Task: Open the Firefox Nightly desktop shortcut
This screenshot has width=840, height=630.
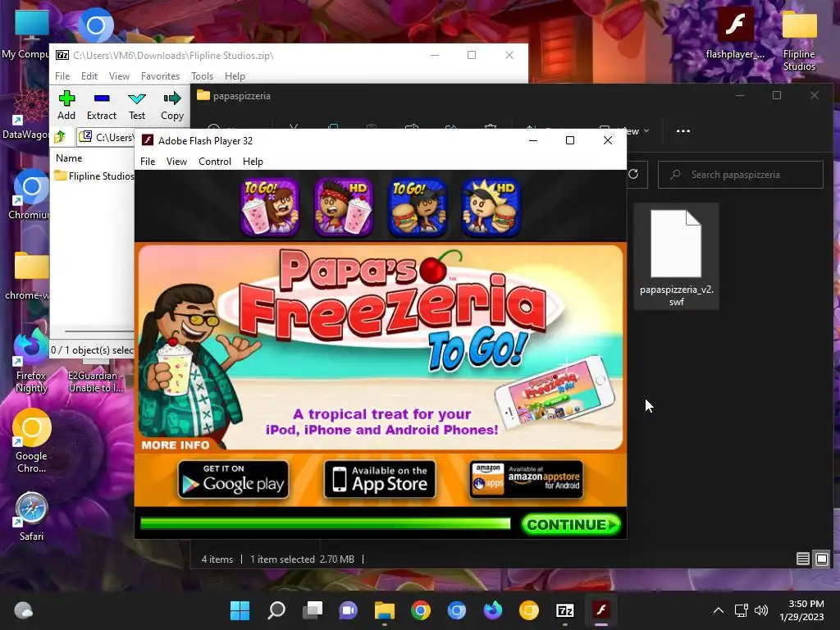Action: (31, 361)
